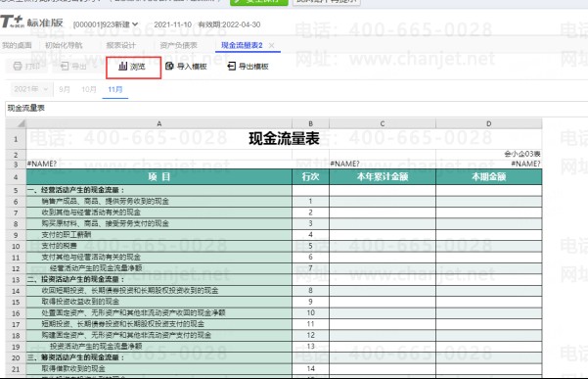Viewport: 588px width, 379px height.
Task: Select column B header
Action: 310,123
